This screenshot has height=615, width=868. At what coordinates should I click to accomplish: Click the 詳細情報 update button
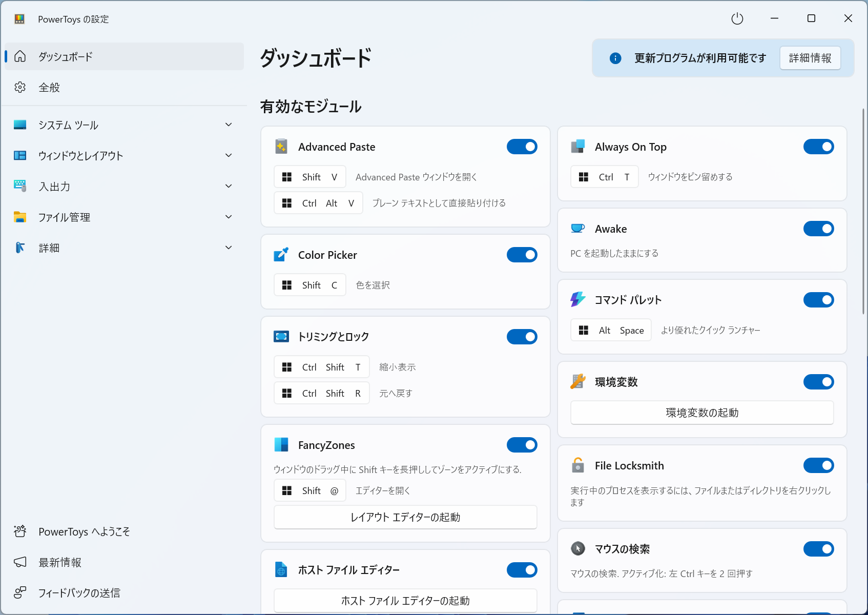click(x=810, y=58)
